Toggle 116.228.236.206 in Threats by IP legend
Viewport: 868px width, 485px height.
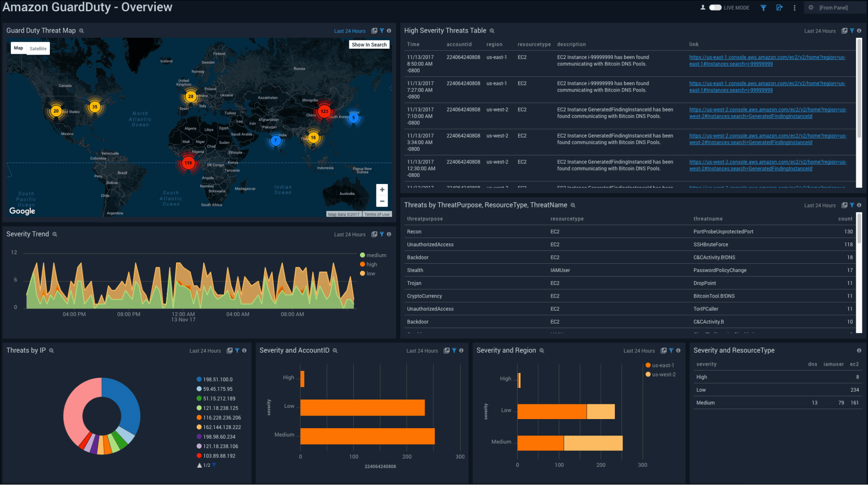(x=219, y=418)
